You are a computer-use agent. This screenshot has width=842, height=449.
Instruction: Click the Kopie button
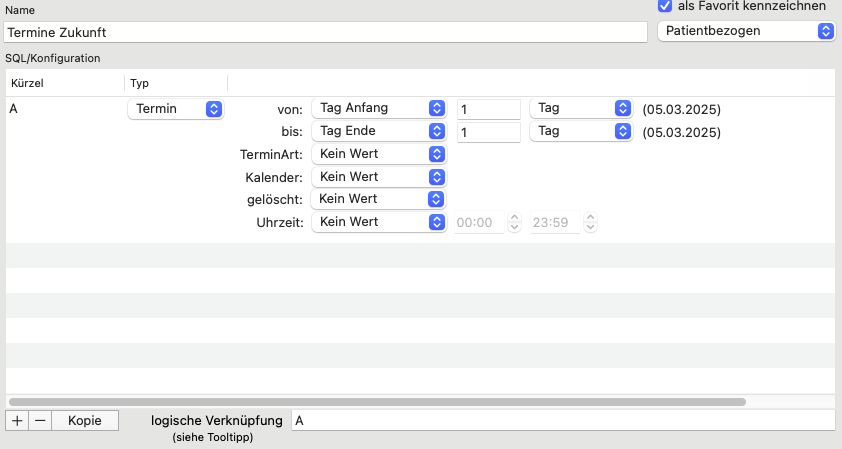pyautogui.click(x=85, y=421)
